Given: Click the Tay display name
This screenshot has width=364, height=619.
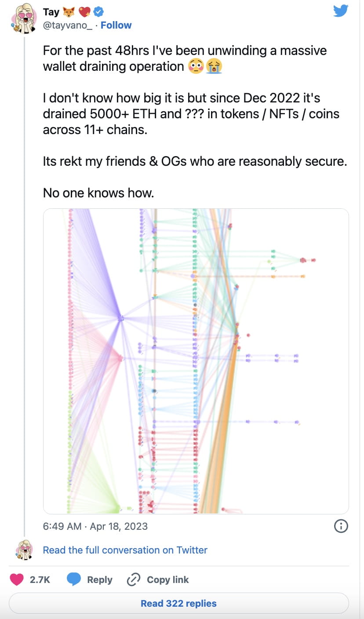Looking at the screenshot, I should tap(51, 11).
